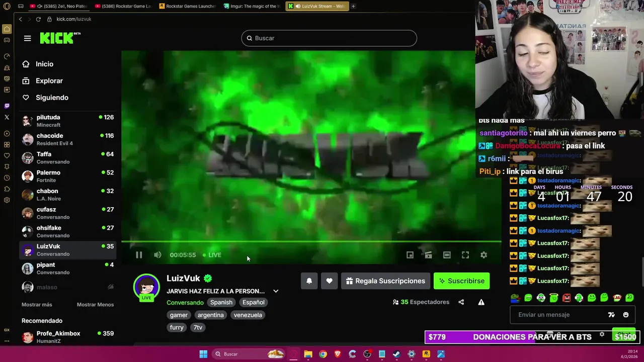Click the LuizVuk avatar with LIVE badge
This screenshot has width=644, height=362.
[146, 287]
